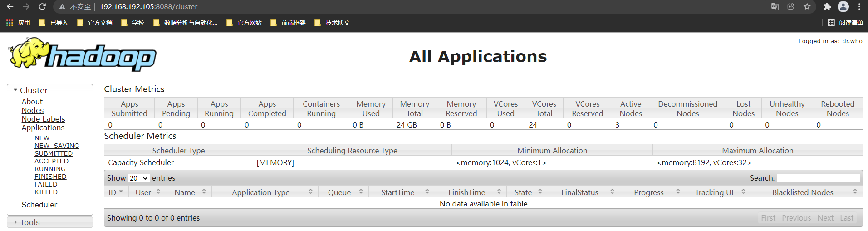Open the 阅读清单 reading list

pyautogui.click(x=845, y=23)
